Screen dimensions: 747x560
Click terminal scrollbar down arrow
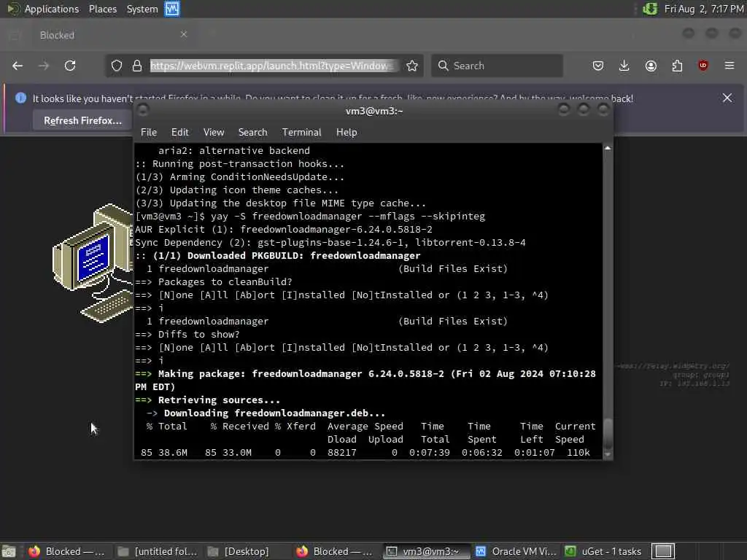point(608,454)
